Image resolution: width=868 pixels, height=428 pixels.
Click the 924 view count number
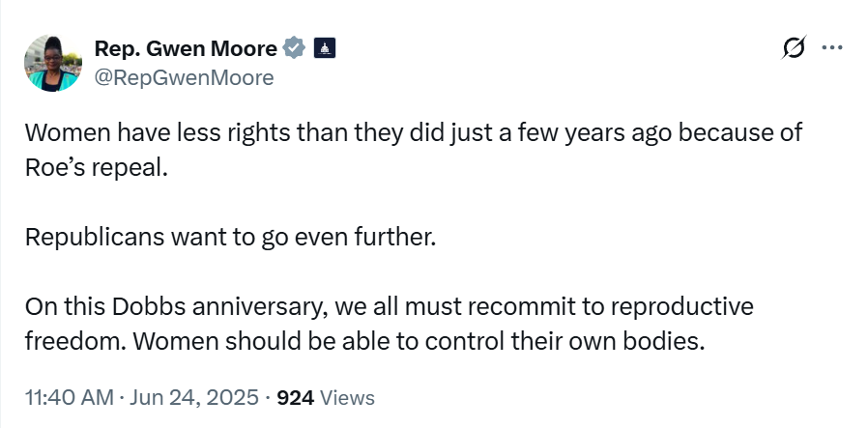pyautogui.click(x=295, y=397)
